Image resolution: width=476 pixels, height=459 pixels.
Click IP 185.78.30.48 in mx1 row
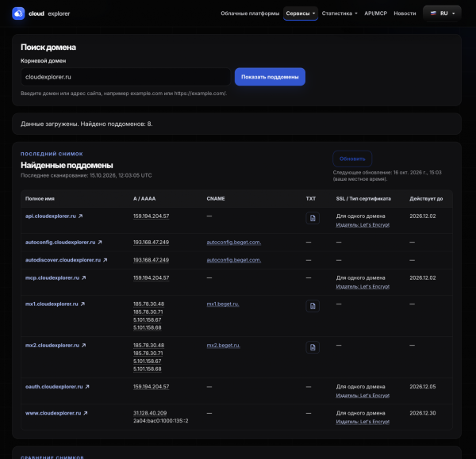(x=148, y=304)
